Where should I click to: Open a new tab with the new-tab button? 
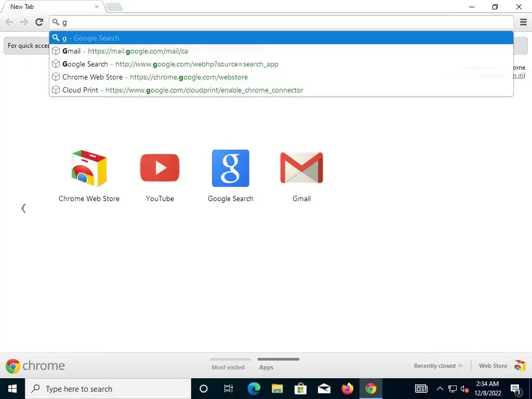coord(114,7)
